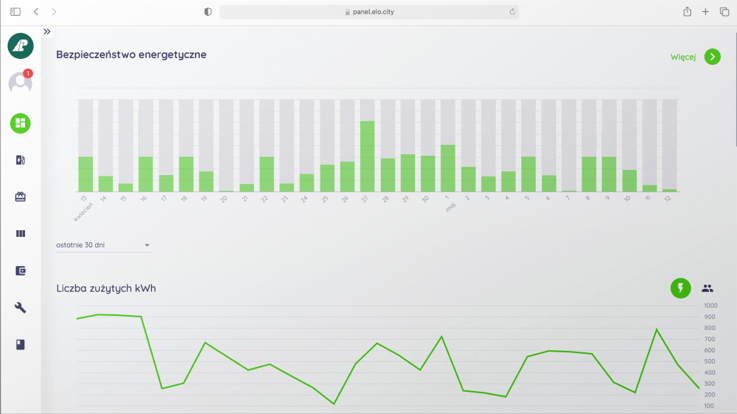Open the wallet icon in sidebar
Image resolution: width=737 pixels, height=414 pixels.
[x=20, y=271]
